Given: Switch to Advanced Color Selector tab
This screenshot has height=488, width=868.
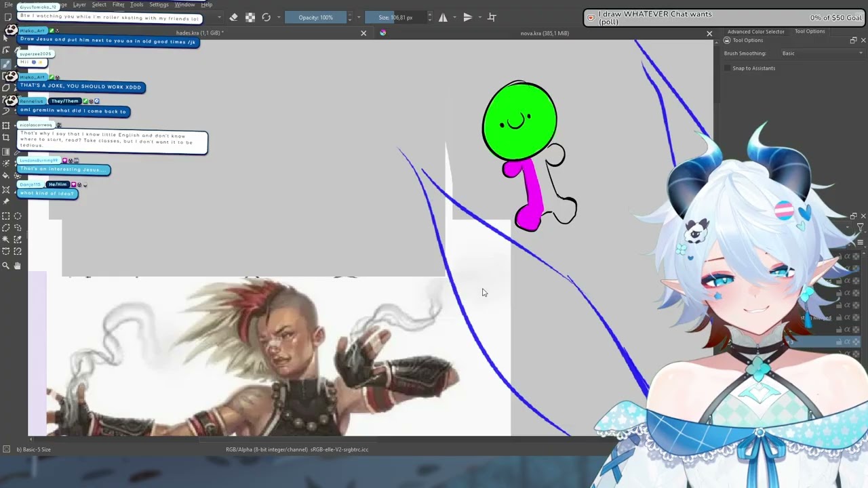Looking at the screenshot, I should click(755, 31).
